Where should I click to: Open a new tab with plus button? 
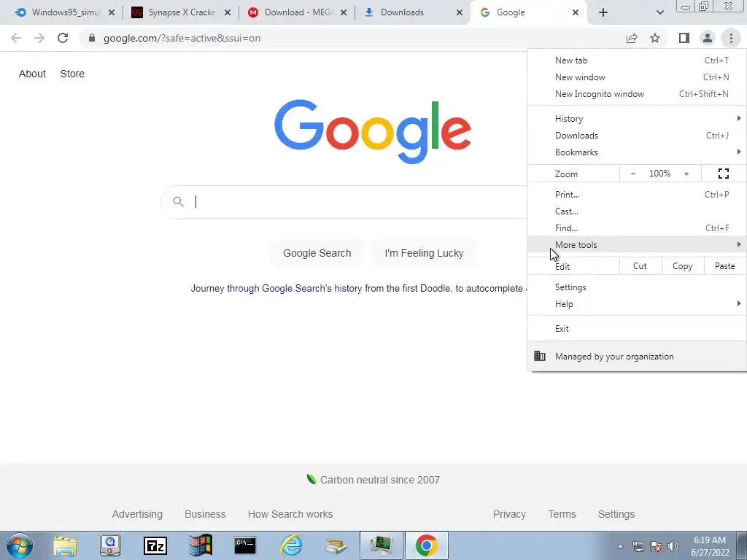[603, 12]
